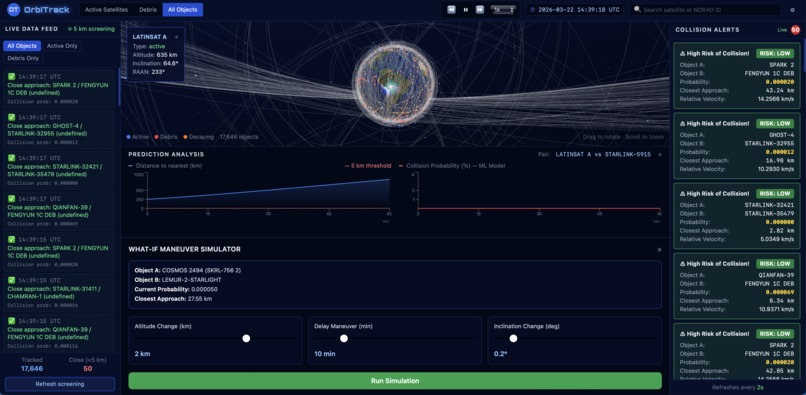Click the Tracked 17,646 counter
806x395 pixels.
click(x=32, y=365)
